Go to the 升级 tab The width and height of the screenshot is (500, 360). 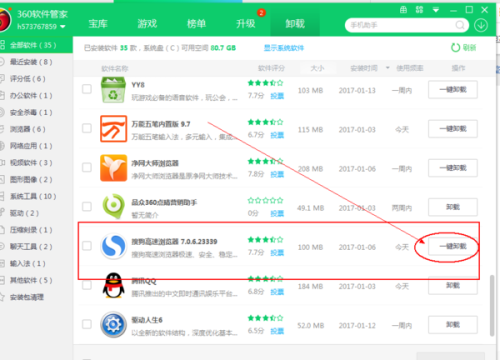tap(246, 24)
